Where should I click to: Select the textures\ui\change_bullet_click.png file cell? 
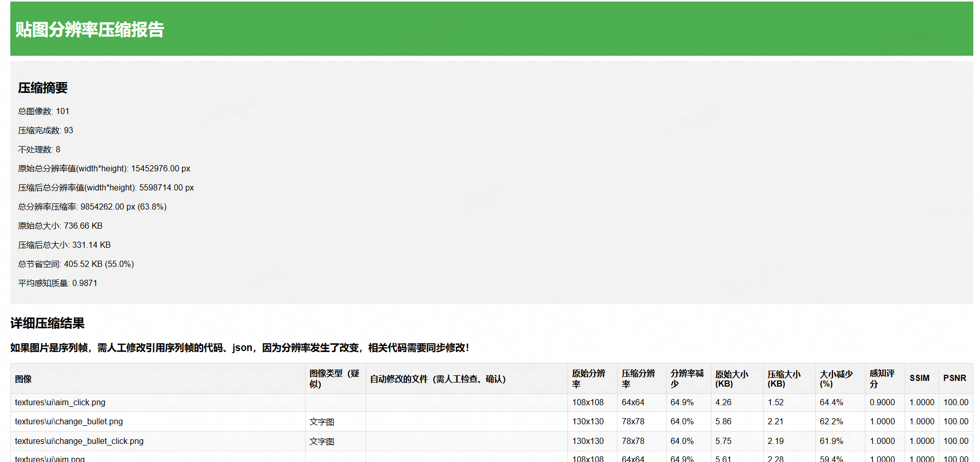click(79, 441)
